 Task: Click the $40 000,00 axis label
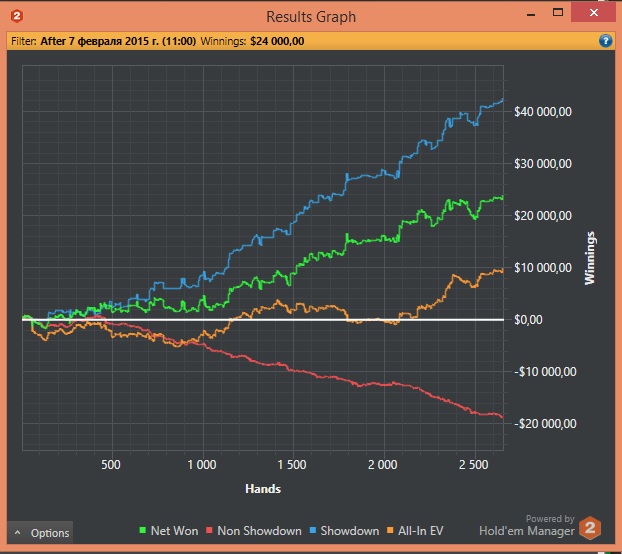543,112
